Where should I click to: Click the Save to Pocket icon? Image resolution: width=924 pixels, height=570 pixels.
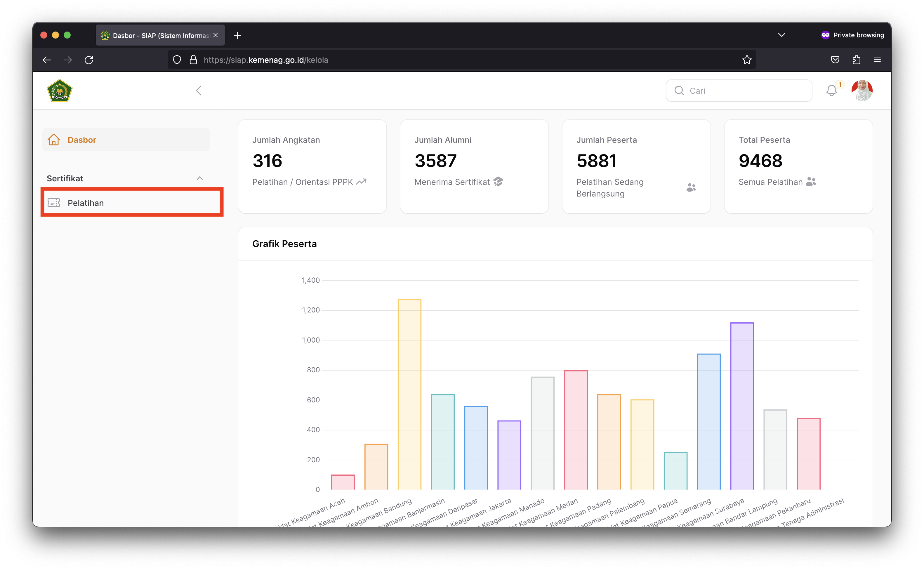pos(835,60)
